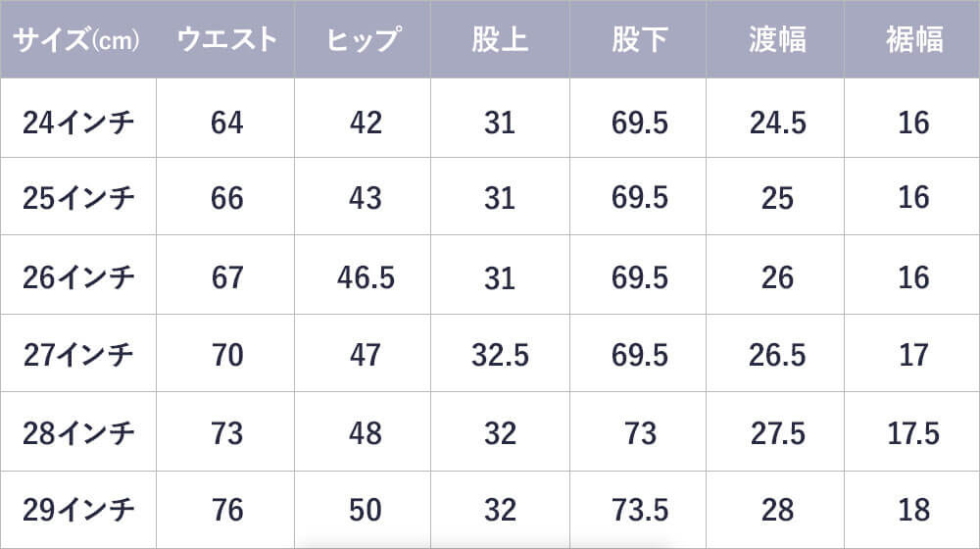
Task: Click the 股下 column header
Action: coord(639,39)
